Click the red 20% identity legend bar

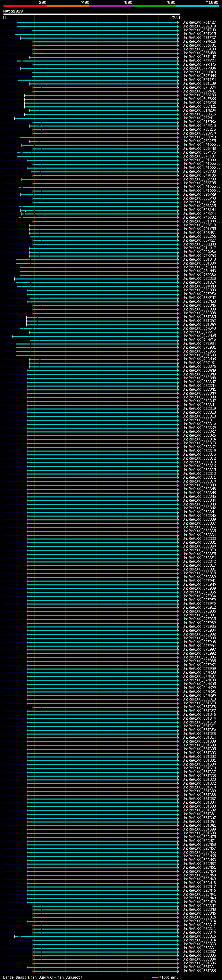click(x=25, y=6)
